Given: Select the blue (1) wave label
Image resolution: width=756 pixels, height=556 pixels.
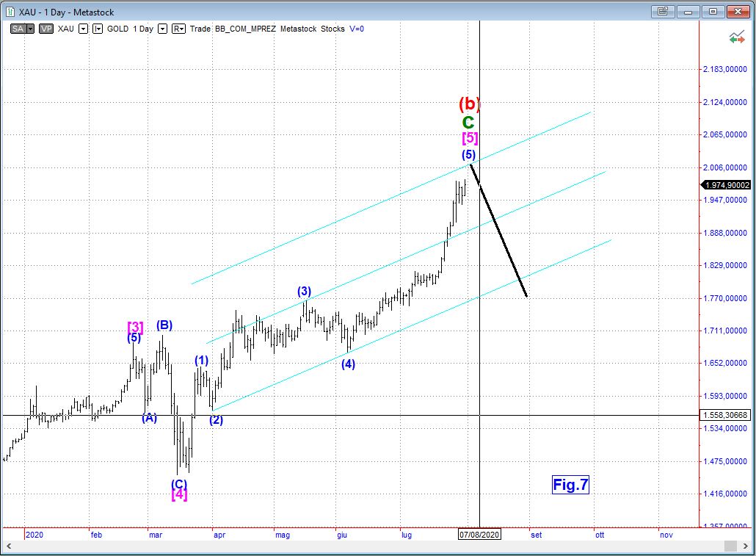Looking at the screenshot, I should coord(202,361).
